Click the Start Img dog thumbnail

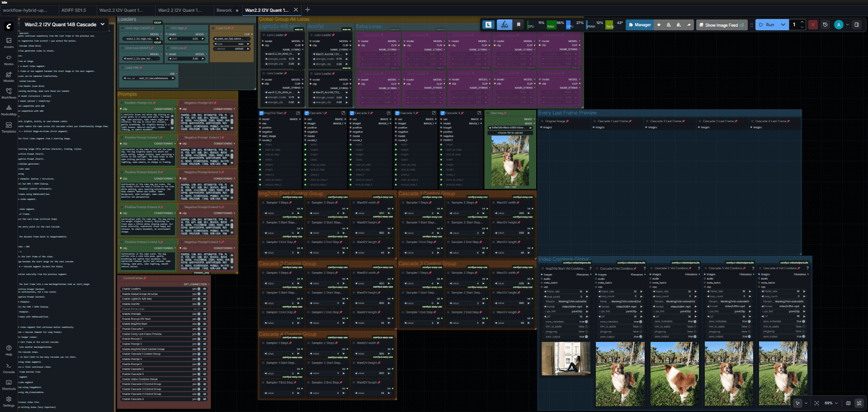point(510,161)
